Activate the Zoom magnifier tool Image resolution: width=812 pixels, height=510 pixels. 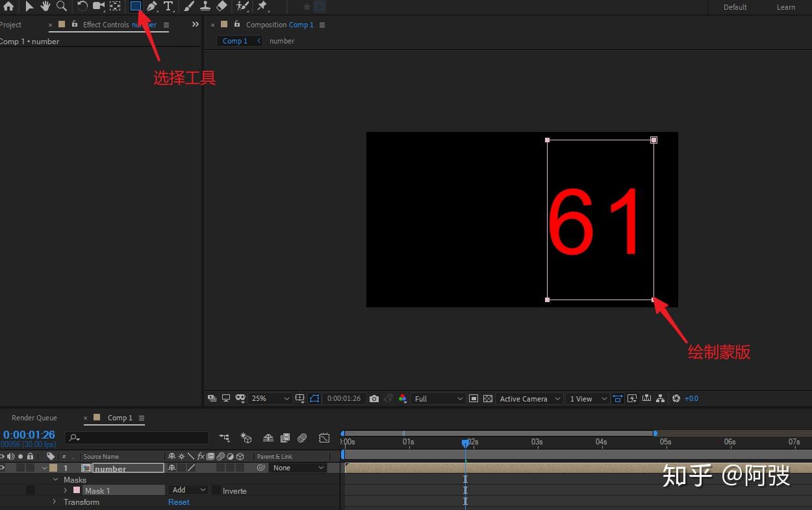(62, 6)
